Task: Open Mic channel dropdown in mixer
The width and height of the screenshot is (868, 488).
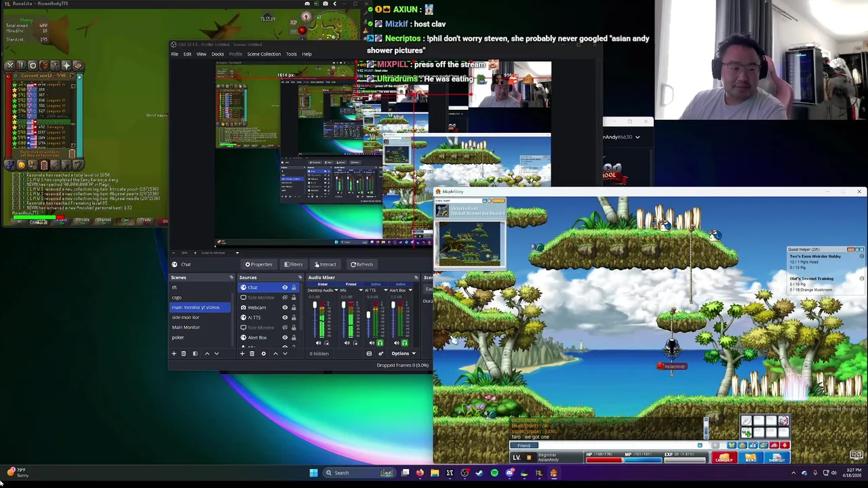Action: (361, 290)
